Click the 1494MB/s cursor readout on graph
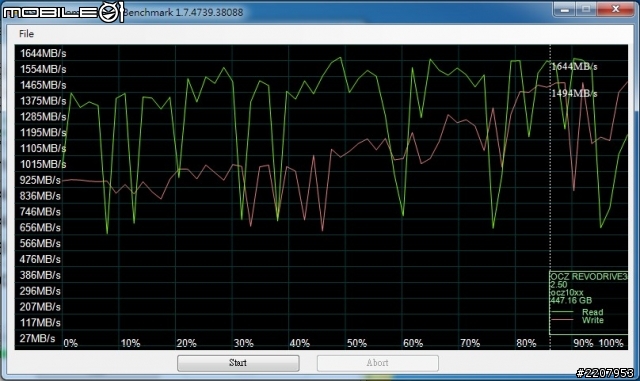This screenshot has width=640, height=381. pyautogui.click(x=574, y=94)
